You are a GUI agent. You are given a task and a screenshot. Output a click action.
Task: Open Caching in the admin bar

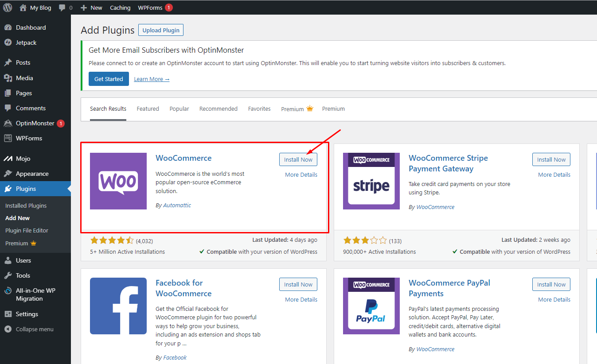tap(120, 8)
